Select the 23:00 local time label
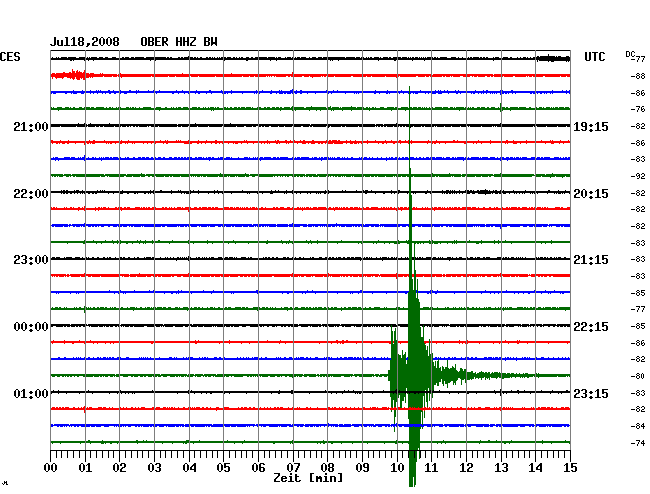Image resolution: width=650 pixels, height=494 pixels. pyautogui.click(x=31, y=260)
